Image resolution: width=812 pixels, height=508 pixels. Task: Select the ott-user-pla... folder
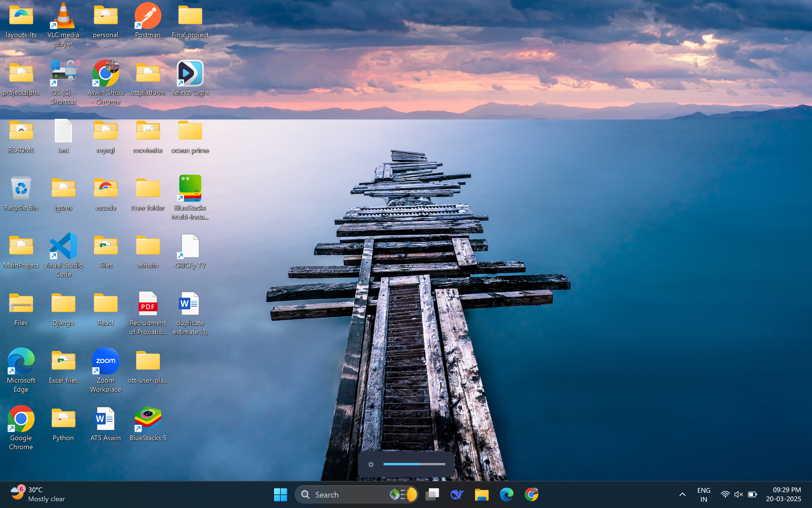click(x=148, y=361)
